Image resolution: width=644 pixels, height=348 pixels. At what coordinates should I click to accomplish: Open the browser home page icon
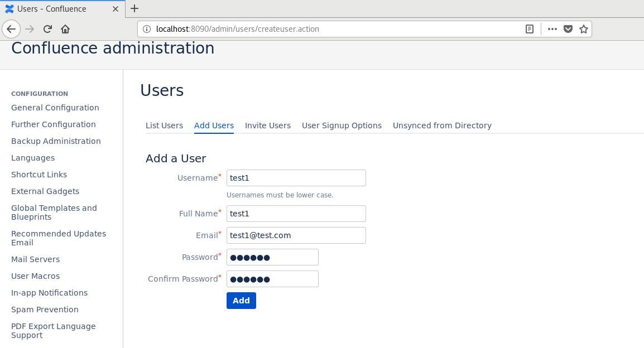[65, 29]
